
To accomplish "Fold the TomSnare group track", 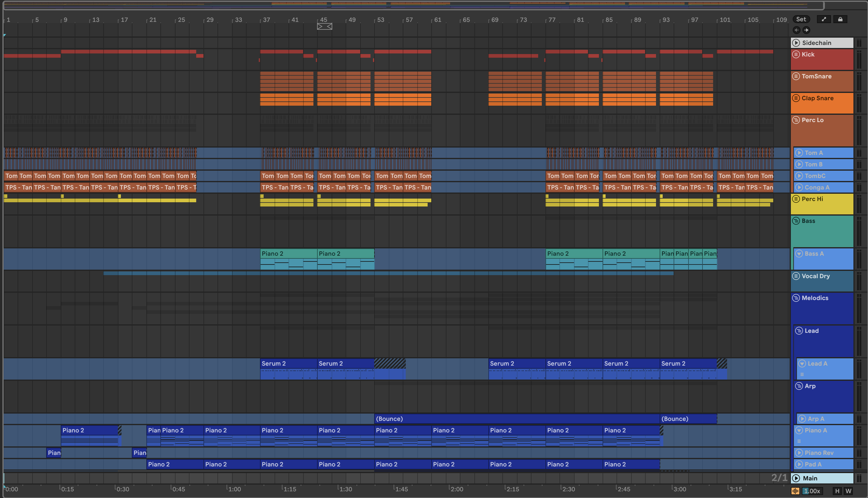I will click(x=796, y=76).
